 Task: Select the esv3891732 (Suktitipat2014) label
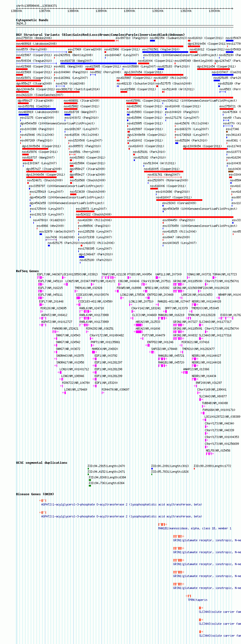[x=78, y=89]
